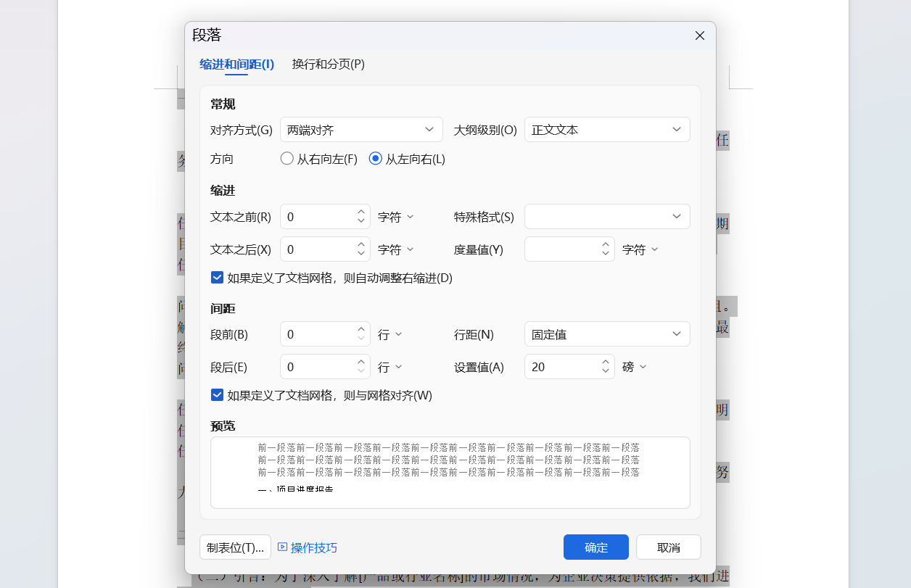
Task: Select the 从右向左 direction radio button
Action: click(x=287, y=159)
